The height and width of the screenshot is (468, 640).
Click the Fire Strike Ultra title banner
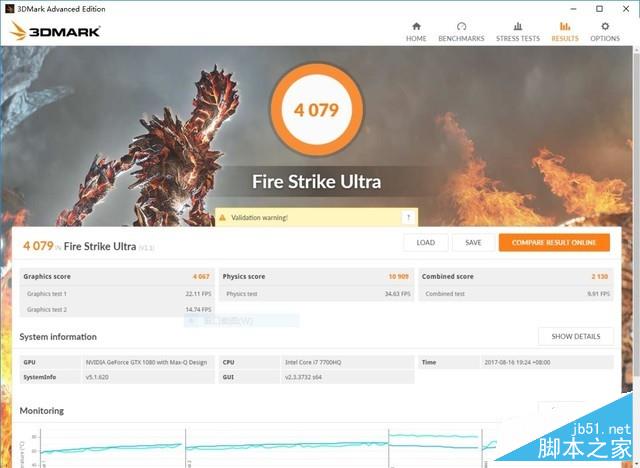[316, 182]
